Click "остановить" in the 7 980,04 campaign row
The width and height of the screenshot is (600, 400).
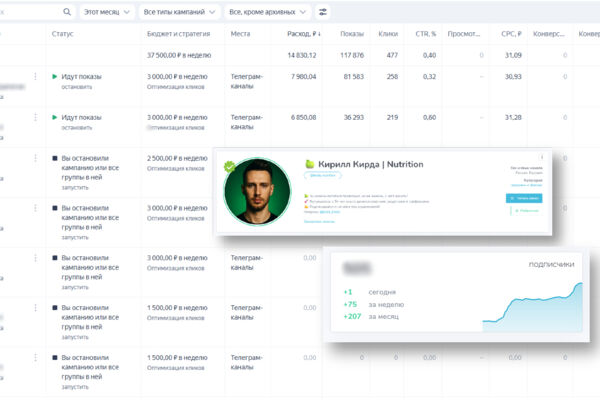click(77, 87)
